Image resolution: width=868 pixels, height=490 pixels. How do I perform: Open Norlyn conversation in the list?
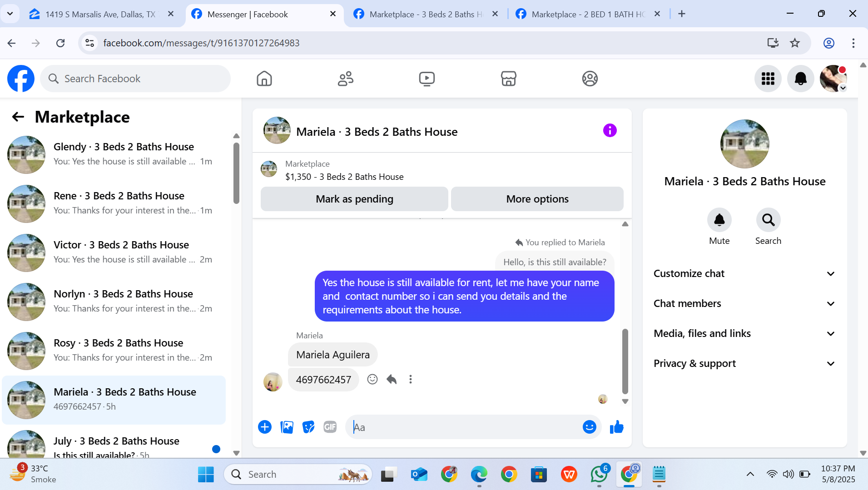114,302
